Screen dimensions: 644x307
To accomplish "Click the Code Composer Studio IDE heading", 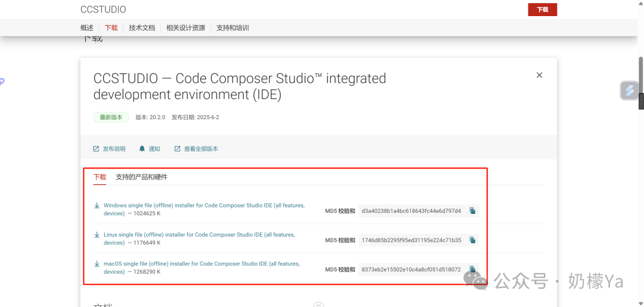I will click(x=240, y=86).
